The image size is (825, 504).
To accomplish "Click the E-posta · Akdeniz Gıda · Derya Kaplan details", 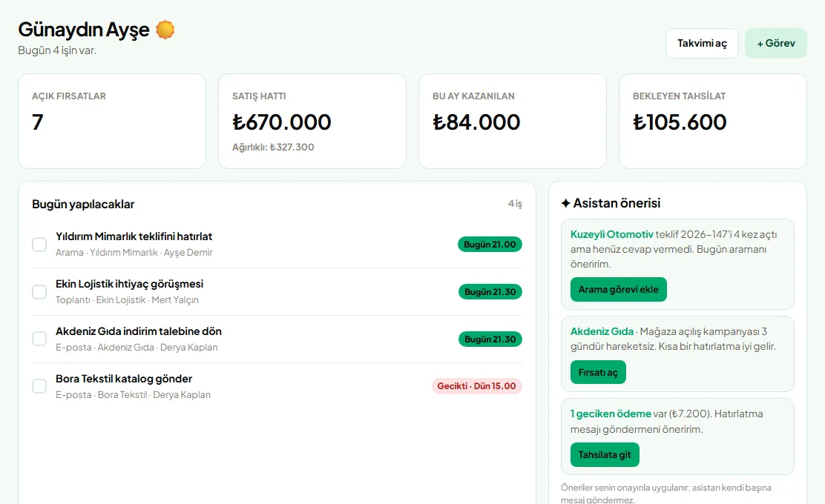I will click(x=137, y=348).
